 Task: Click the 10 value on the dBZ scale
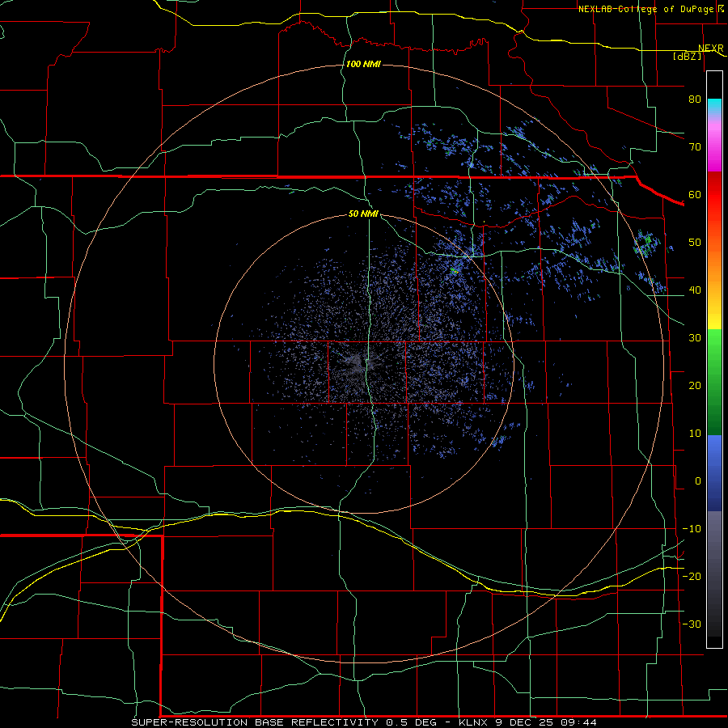(695, 434)
